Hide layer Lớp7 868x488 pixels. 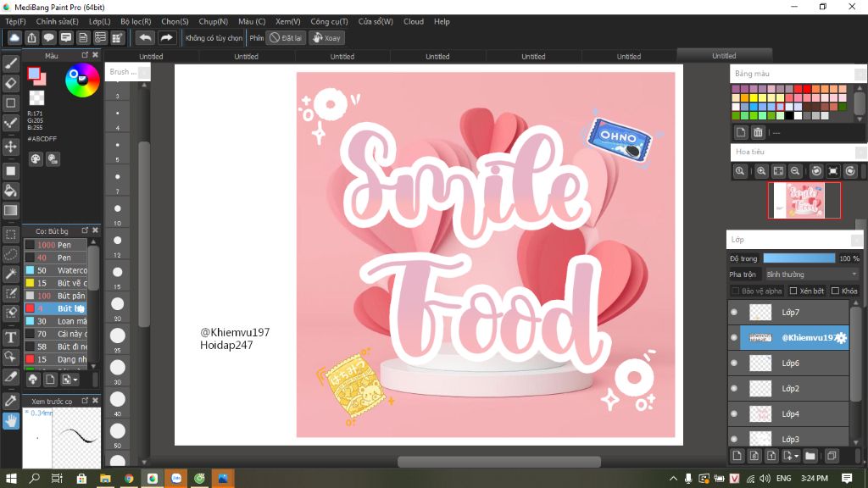pos(734,312)
